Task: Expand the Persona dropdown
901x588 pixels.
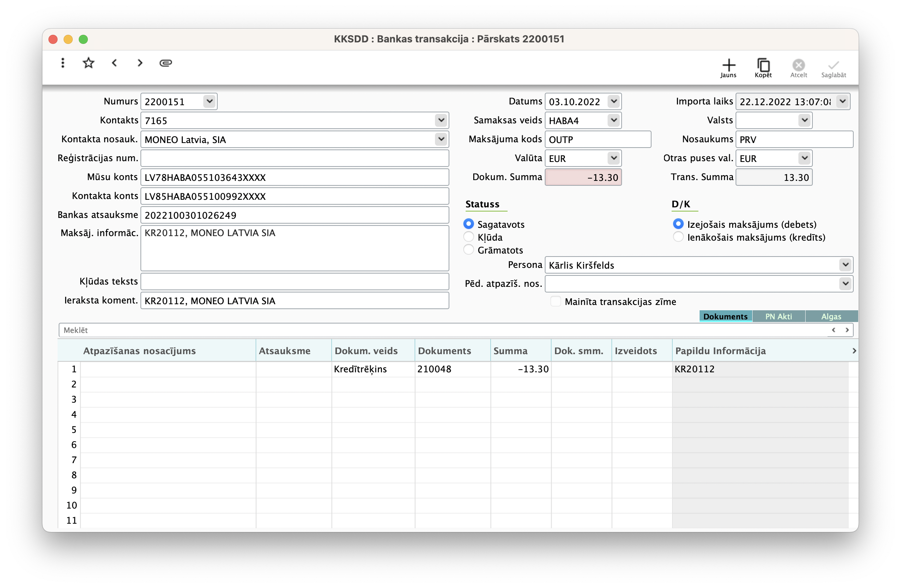Action: (845, 265)
